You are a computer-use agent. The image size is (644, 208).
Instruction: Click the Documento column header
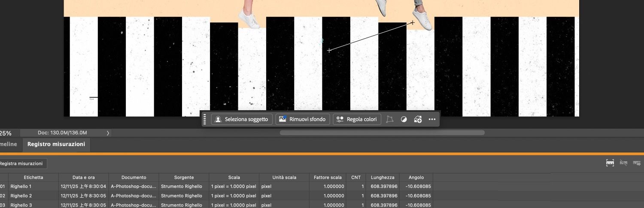[134, 178]
